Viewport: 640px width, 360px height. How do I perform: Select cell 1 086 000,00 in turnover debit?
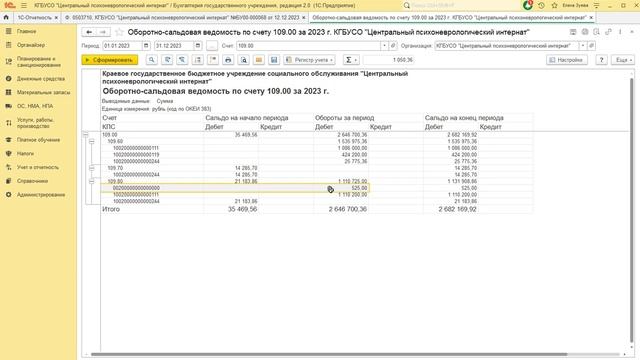(x=341, y=148)
